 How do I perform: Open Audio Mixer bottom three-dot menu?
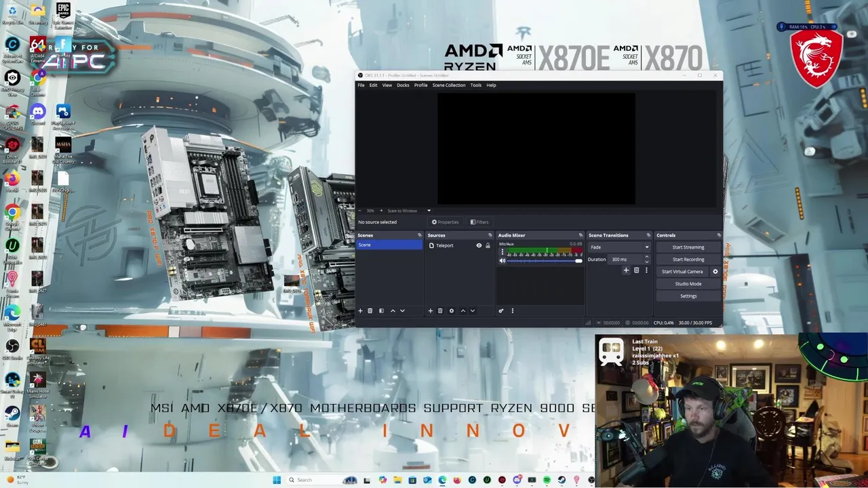pyautogui.click(x=512, y=310)
